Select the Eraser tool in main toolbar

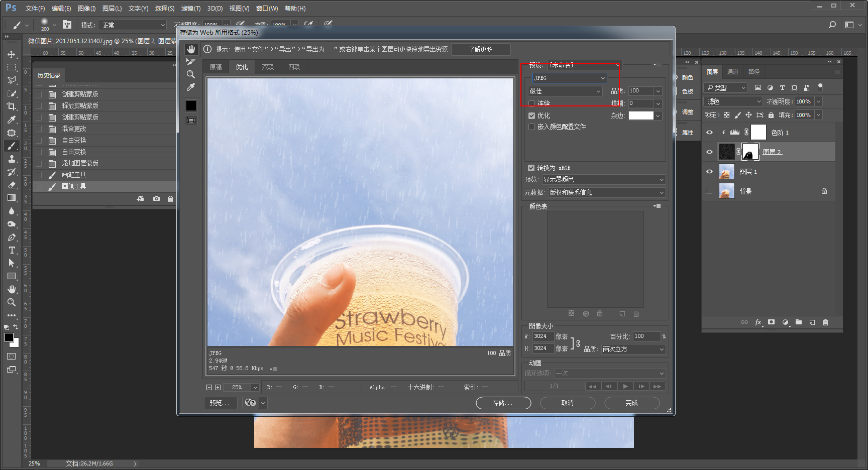tap(11, 185)
